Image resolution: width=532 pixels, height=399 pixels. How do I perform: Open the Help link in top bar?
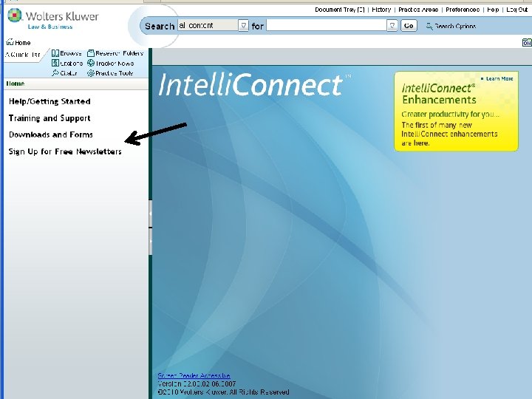(x=493, y=10)
